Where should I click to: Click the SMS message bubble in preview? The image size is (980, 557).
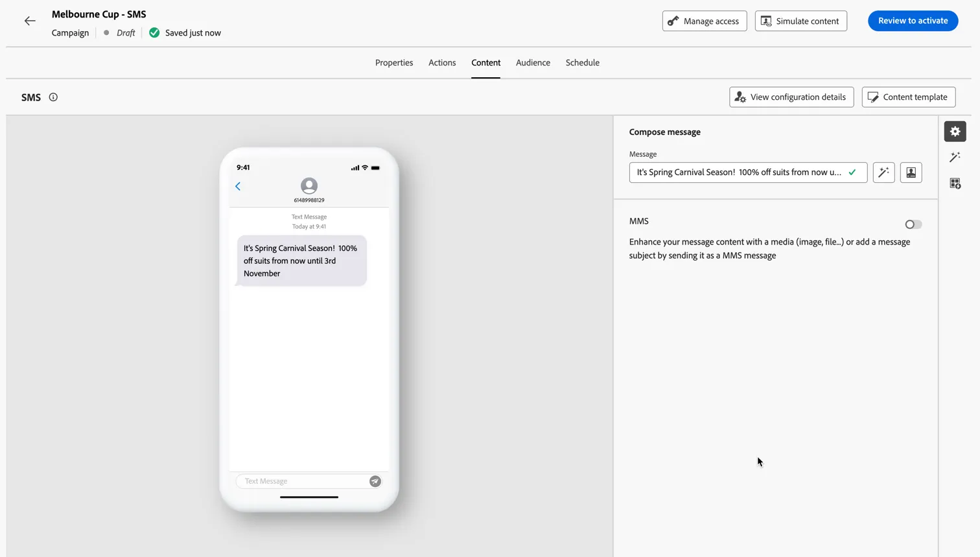click(x=301, y=261)
